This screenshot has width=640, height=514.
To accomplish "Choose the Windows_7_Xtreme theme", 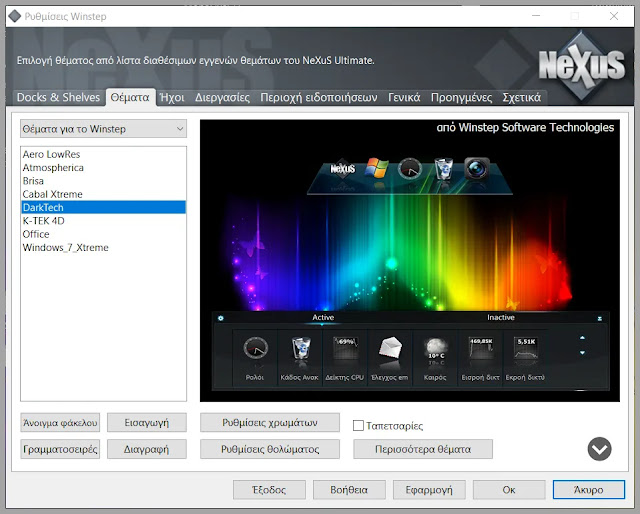I will pyautogui.click(x=104, y=247).
